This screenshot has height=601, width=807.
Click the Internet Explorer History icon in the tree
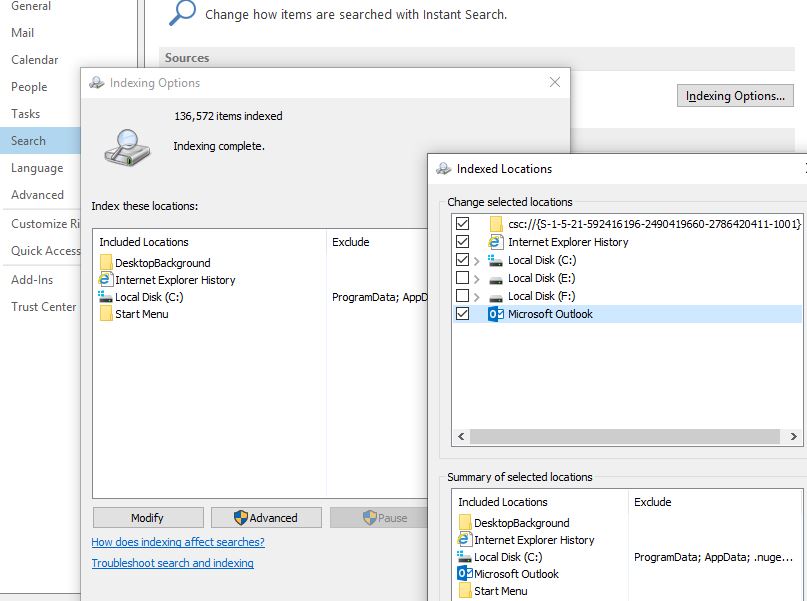pos(495,242)
